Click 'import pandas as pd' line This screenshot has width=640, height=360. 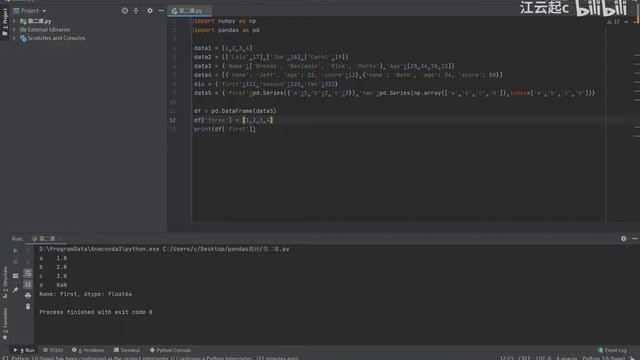(x=227, y=30)
